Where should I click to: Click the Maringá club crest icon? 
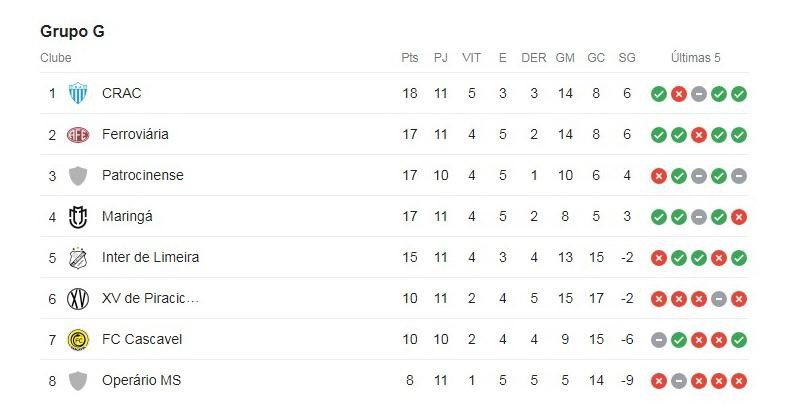[x=78, y=217]
